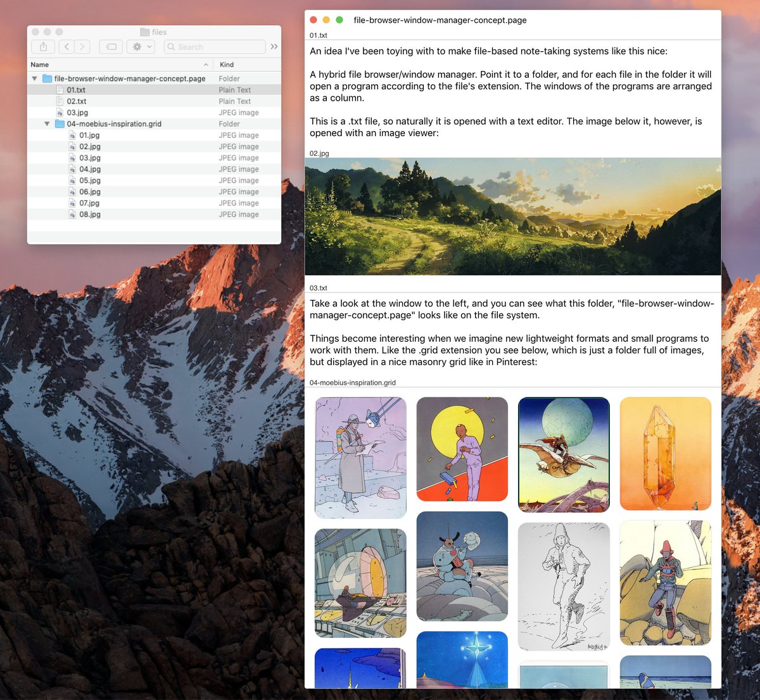760x700 pixels.
Task: Sort files by the Kind column header
Action: pyautogui.click(x=248, y=65)
